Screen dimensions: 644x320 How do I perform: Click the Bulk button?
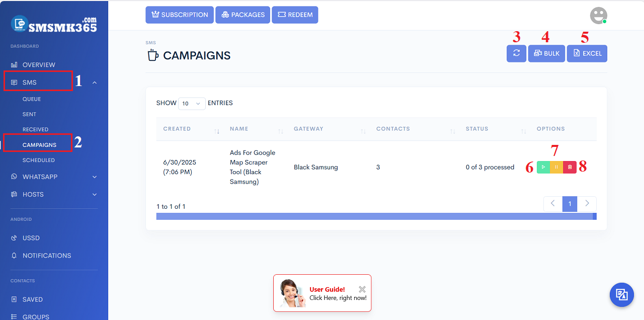point(546,53)
